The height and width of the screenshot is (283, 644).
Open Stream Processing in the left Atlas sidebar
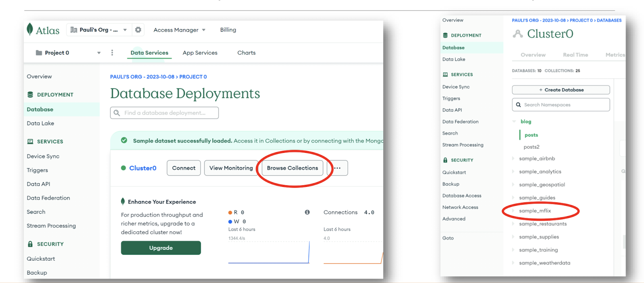click(x=51, y=226)
